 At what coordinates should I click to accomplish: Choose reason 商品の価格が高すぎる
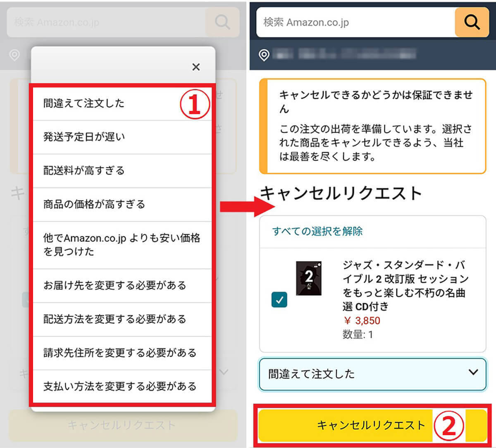tap(122, 205)
